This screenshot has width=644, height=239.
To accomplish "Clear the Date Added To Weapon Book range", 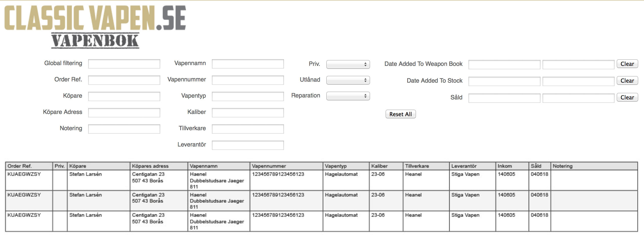I will tap(627, 64).
